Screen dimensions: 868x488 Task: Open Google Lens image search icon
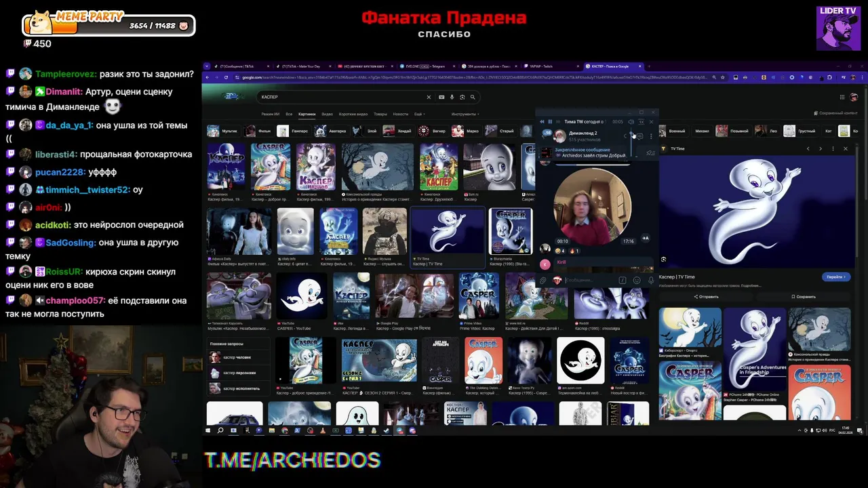(x=462, y=97)
